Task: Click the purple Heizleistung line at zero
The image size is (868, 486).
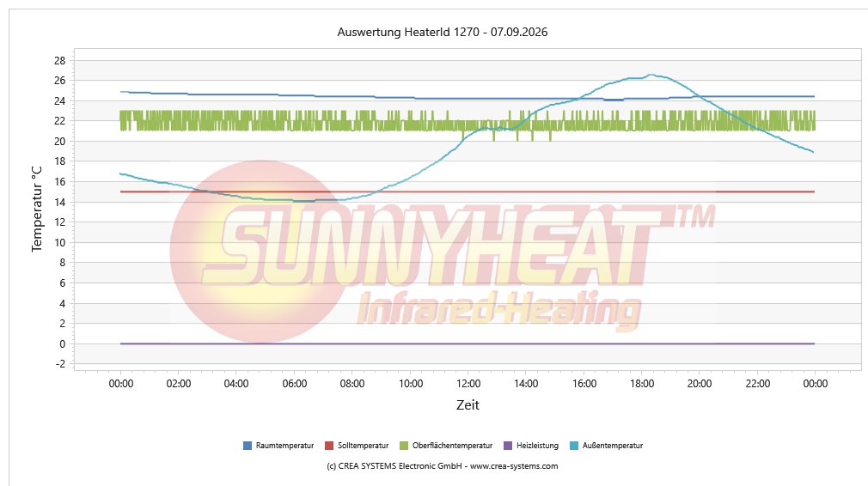Action: coord(468,344)
